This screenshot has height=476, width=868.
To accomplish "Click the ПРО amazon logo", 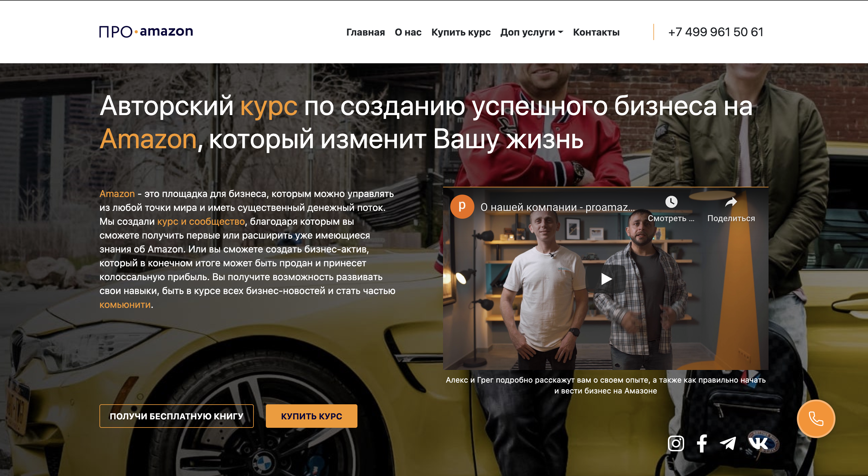I will [146, 32].
